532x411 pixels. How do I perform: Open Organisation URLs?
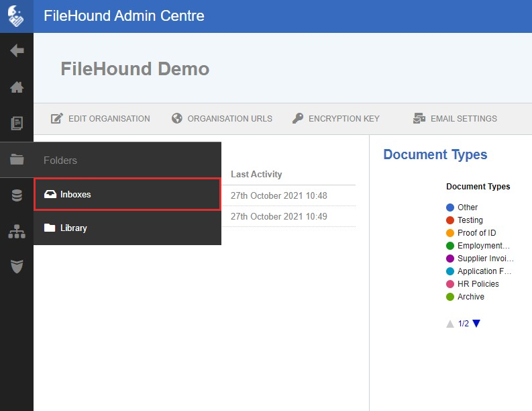[222, 119]
